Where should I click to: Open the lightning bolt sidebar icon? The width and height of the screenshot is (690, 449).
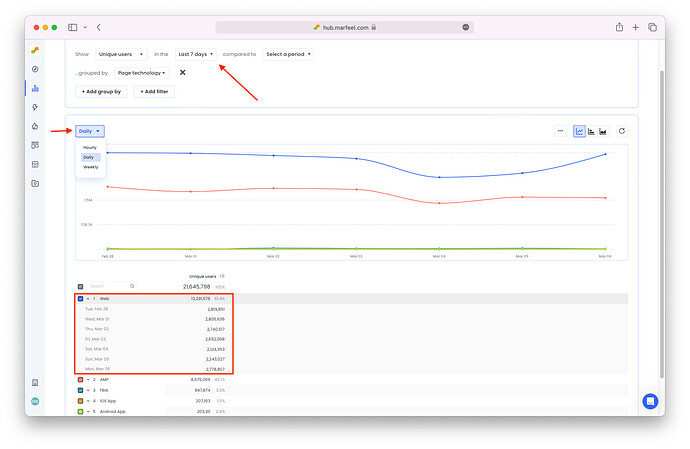click(35, 107)
